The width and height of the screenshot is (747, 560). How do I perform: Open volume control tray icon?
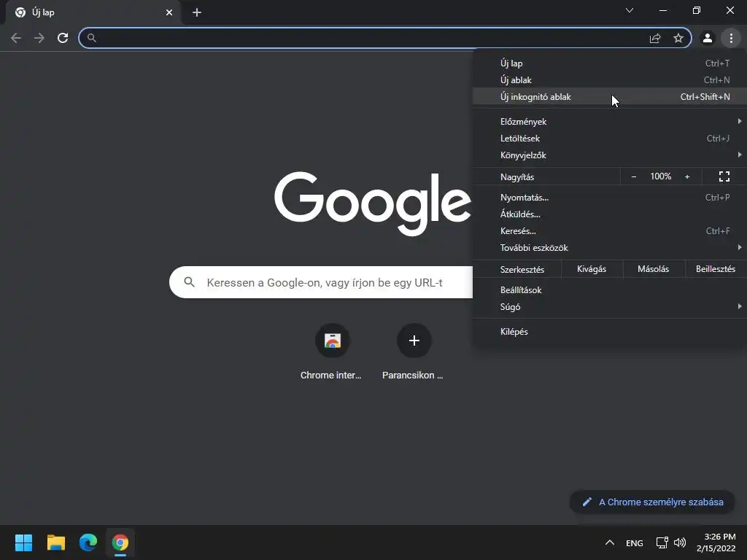point(680,542)
